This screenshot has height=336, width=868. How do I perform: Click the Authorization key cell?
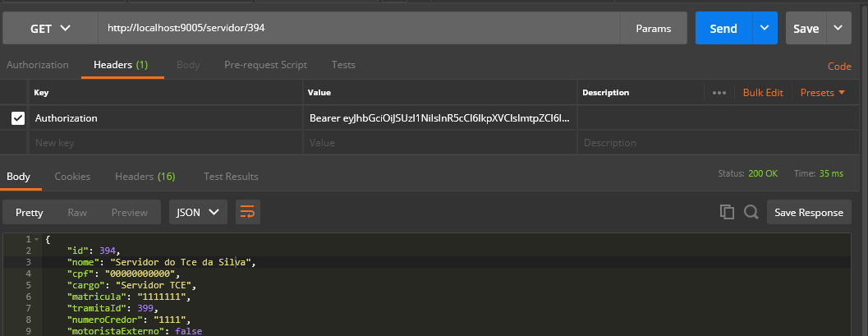click(165, 118)
